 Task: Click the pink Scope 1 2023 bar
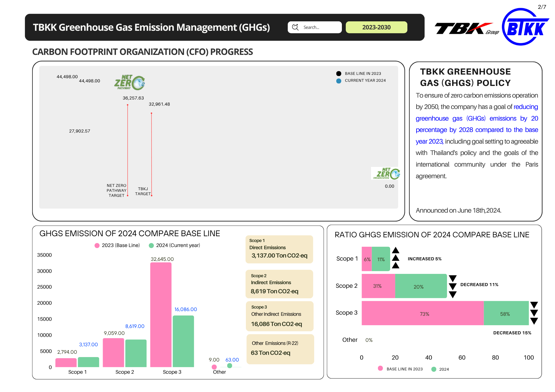coord(66,363)
